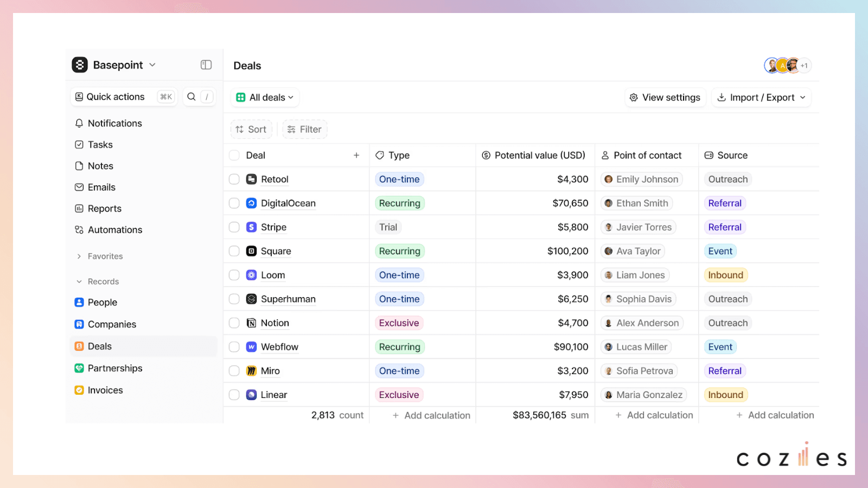Check the Webflow row checkbox
The image size is (868, 488).
click(234, 347)
